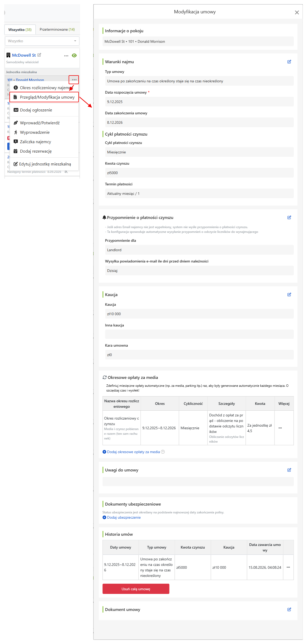Click notification days field Dzisiaj
The image size is (307, 644).
click(x=199, y=271)
